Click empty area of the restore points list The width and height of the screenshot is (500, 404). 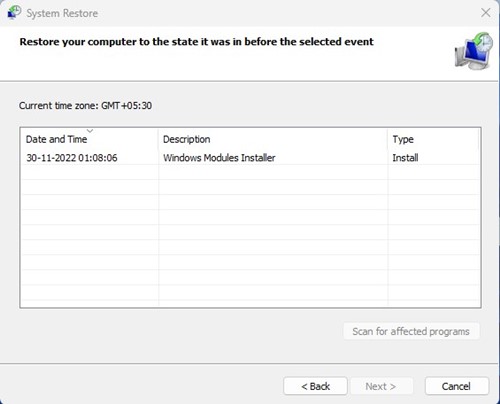tap(250, 240)
